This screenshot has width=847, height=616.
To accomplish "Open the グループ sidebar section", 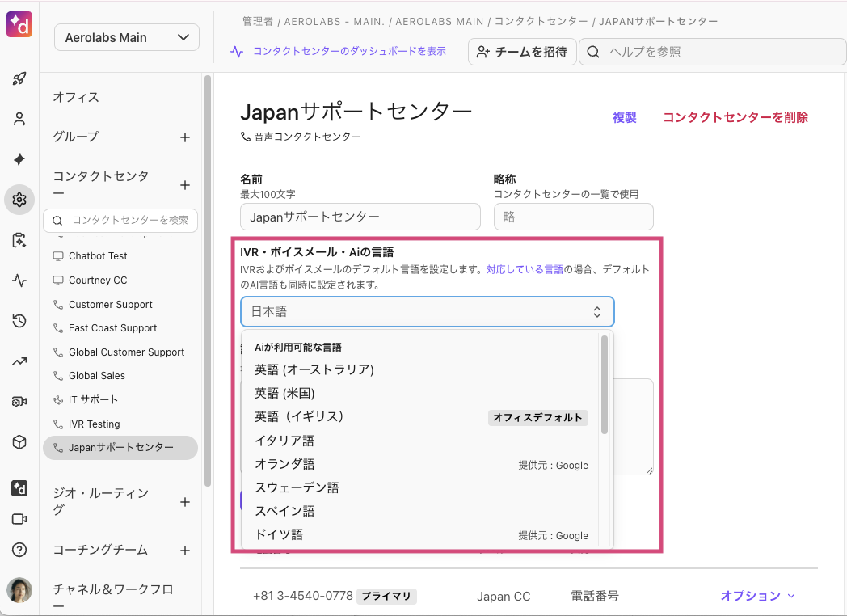I will click(76, 137).
